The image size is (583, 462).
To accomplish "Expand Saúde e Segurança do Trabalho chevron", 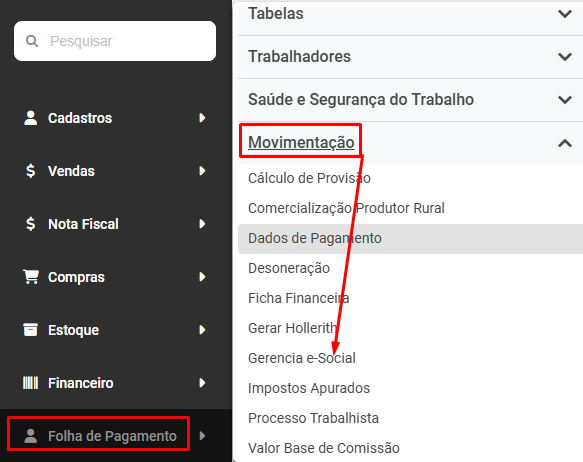I will (565, 100).
